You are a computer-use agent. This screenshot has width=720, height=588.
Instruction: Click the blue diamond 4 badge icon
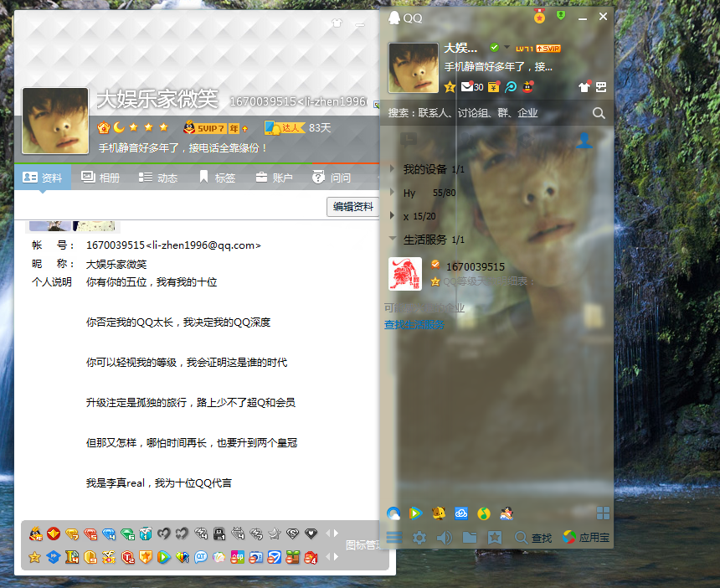109,534
